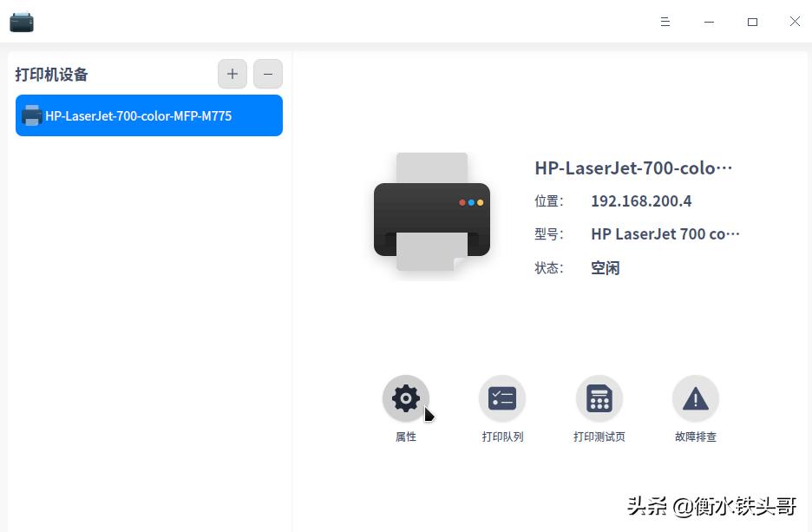Click the 打印机设备 panel header
The width and height of the screenshot is (812, 532).
point(51,75)
